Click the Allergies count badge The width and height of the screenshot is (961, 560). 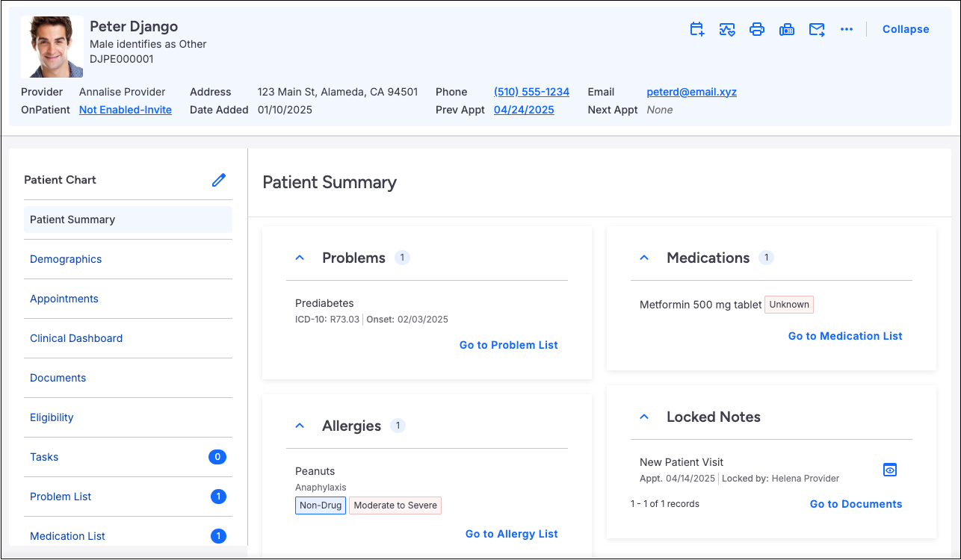point(398,426)
